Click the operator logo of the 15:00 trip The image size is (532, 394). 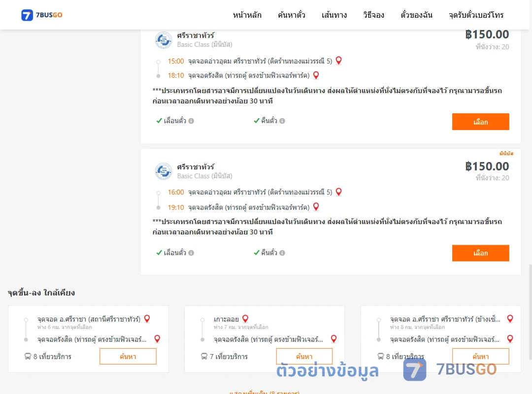pos(163,40)
